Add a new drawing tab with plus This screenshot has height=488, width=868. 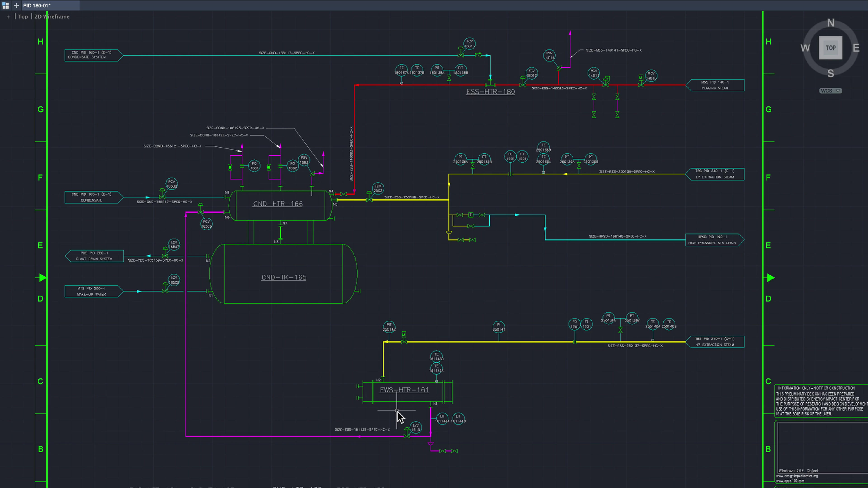coord(16,5)
